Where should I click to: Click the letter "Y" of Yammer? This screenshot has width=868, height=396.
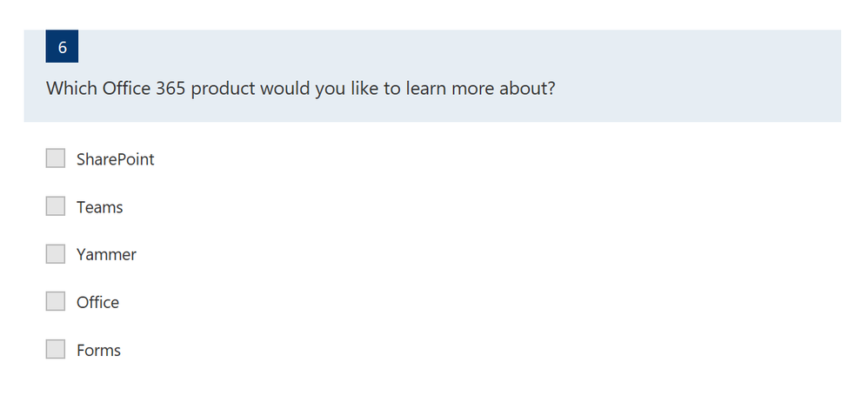[82, 255]
